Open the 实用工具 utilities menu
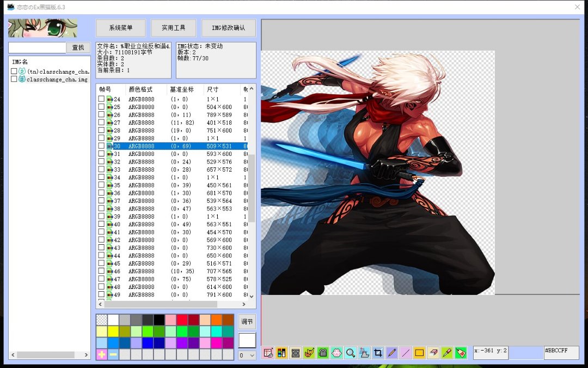 [174, 28]
